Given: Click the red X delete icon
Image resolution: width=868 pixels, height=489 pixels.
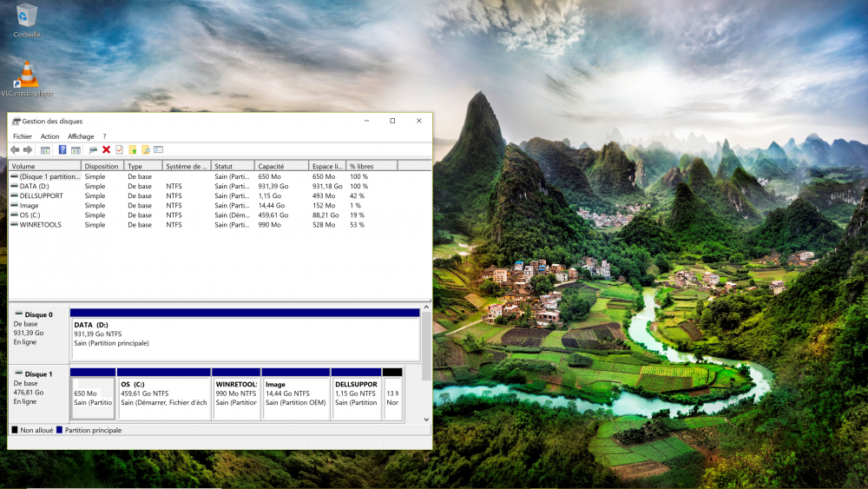Looking at the screenshot, I should [x=106, y=150].
